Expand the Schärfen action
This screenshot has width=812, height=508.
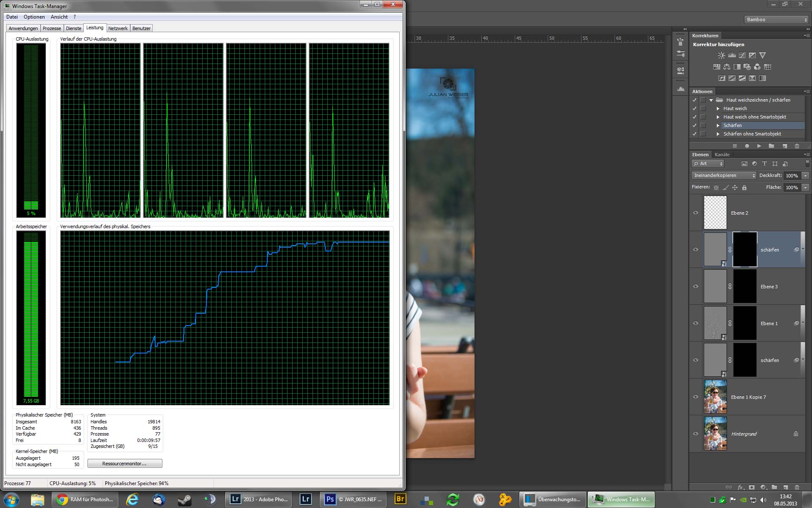coord(718,125)
